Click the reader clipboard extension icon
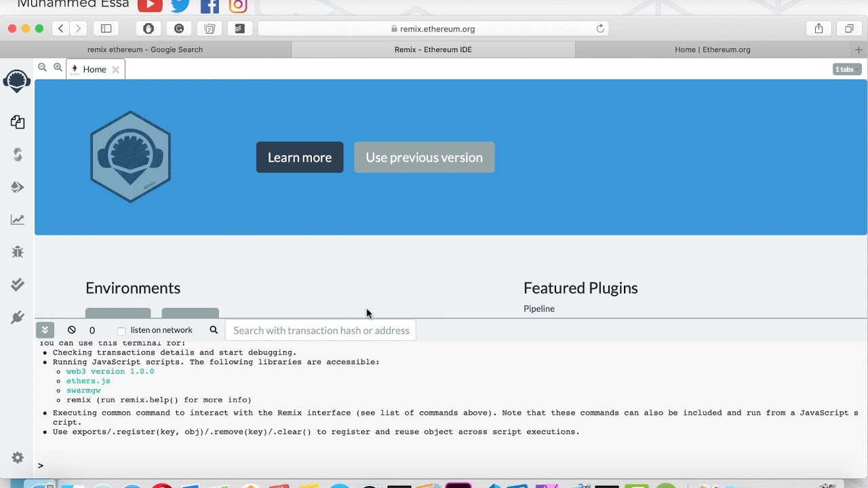The height and width of the screenshot is (488, 868). pyautogui.click(x=210, y=28)
